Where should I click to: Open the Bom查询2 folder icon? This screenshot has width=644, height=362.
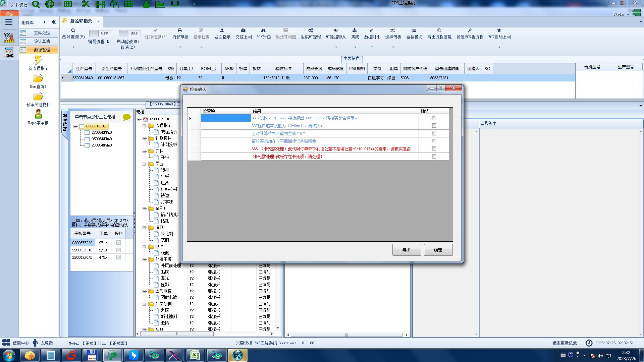[x=38, y=79]
